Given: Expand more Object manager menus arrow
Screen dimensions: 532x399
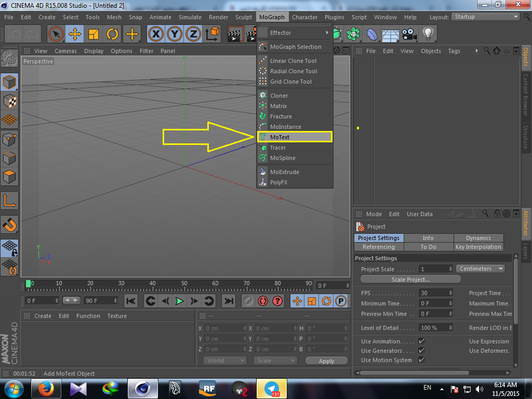Looking at the screenshot, I should 477,51.
